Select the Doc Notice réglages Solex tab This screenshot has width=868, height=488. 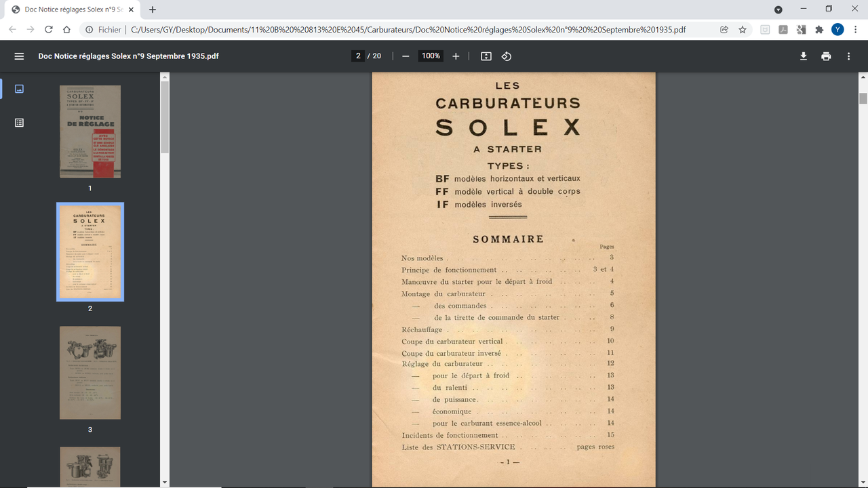(x=73, y=9)
